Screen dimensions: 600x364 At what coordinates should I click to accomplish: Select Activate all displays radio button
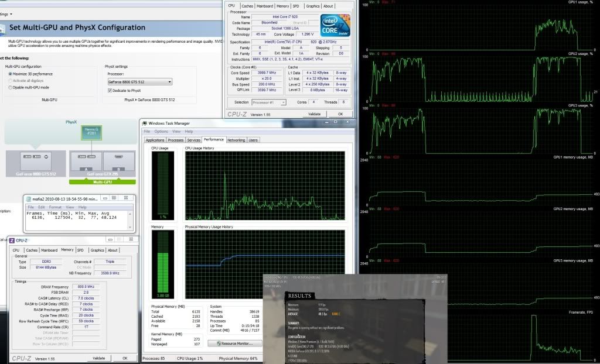coord(11,81)
